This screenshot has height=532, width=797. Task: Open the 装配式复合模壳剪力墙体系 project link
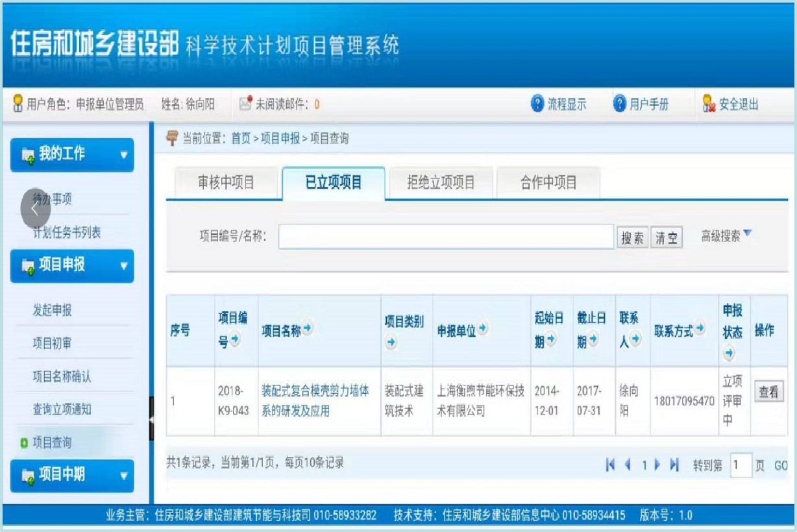[x=315, y=400]
